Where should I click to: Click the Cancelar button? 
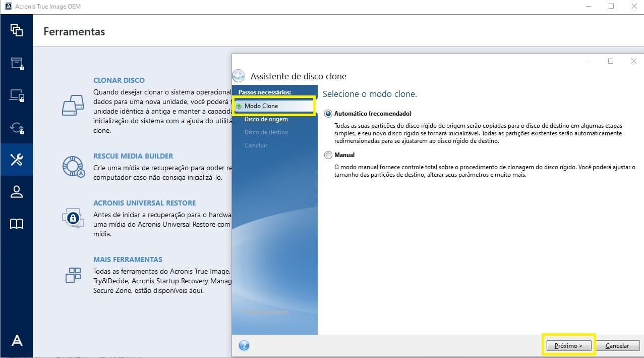coord(617,346)
